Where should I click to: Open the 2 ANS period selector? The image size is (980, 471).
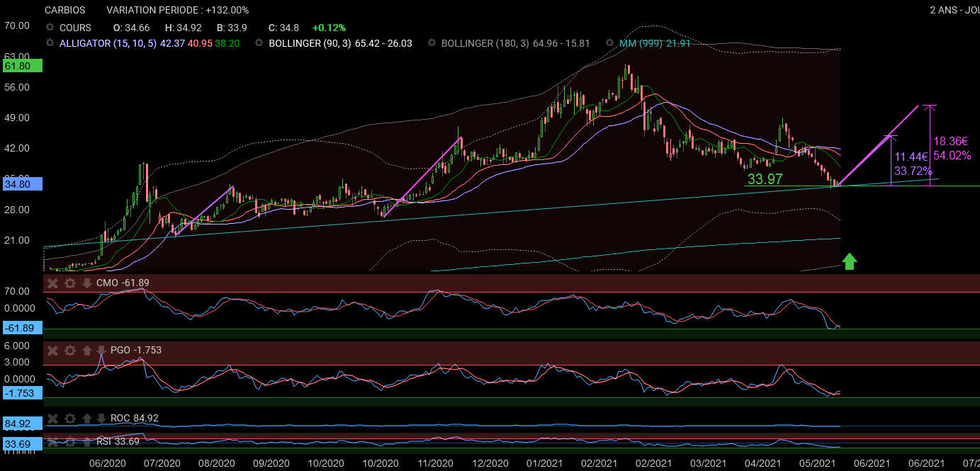coord(954,10)
